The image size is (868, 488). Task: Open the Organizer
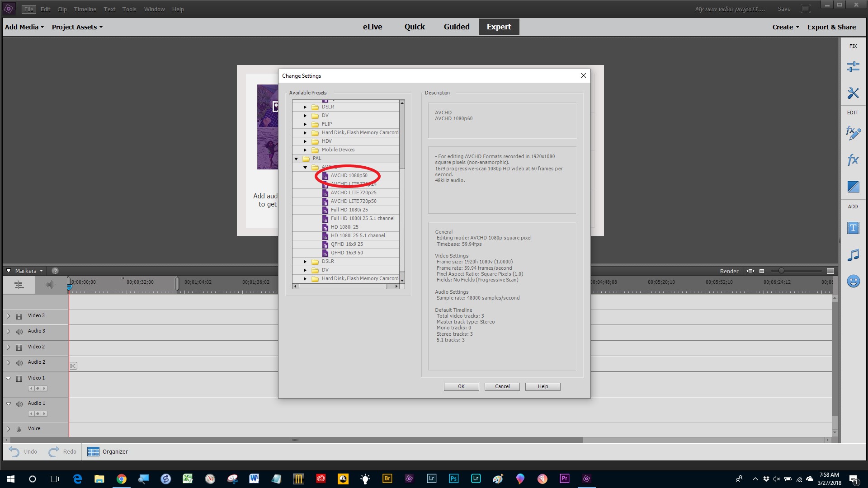pyautogui.click(x=108, y=451)
